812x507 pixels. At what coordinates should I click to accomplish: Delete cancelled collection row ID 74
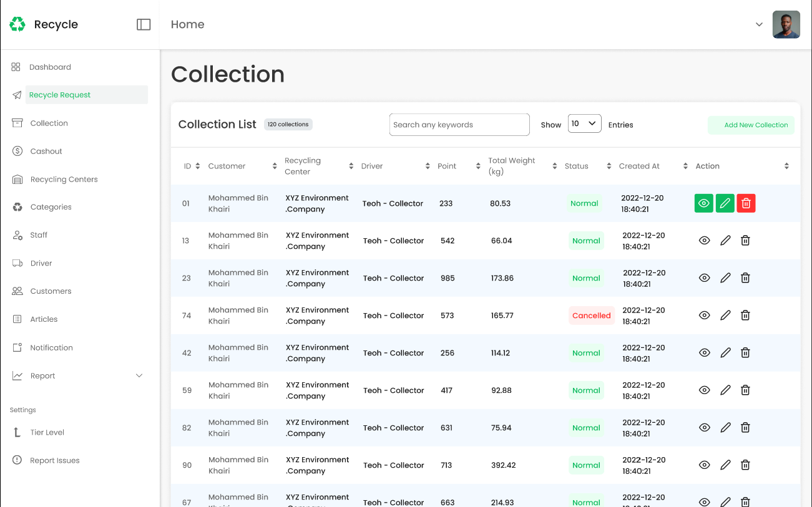[x=745, y=315]
